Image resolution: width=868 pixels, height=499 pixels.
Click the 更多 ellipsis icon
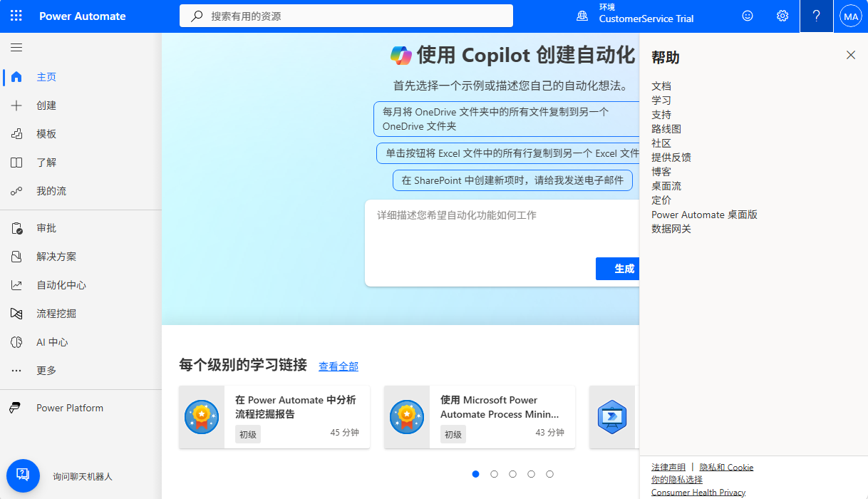(x=16, y=371)
